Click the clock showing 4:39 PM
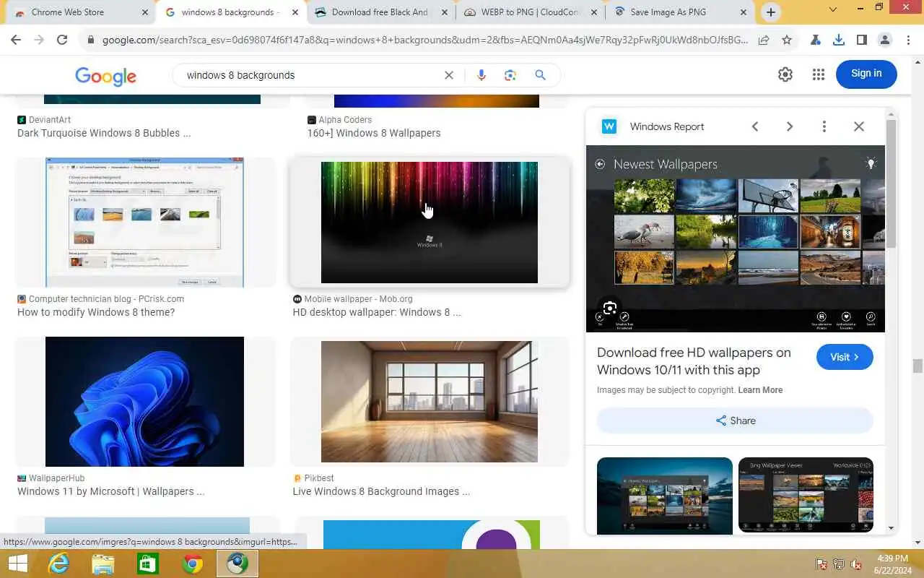The height and width of the screenshot is (578, 924). pos(892,558)
